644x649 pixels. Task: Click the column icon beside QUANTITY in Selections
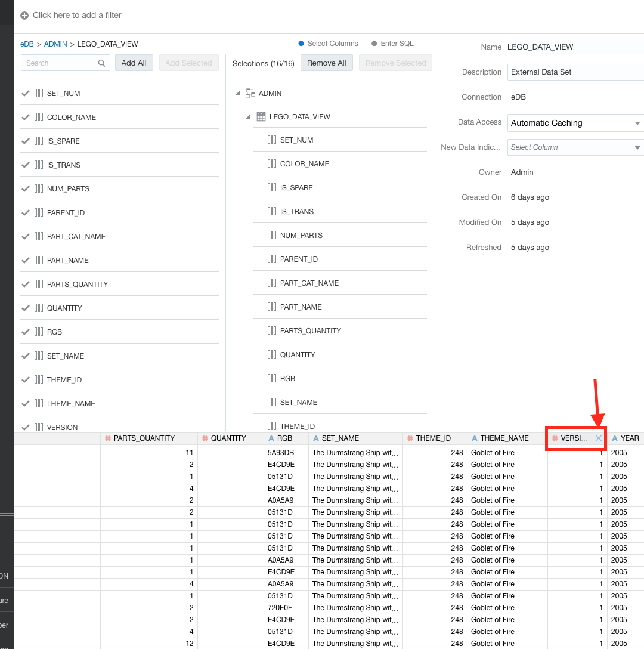click(x=271, y=355)
